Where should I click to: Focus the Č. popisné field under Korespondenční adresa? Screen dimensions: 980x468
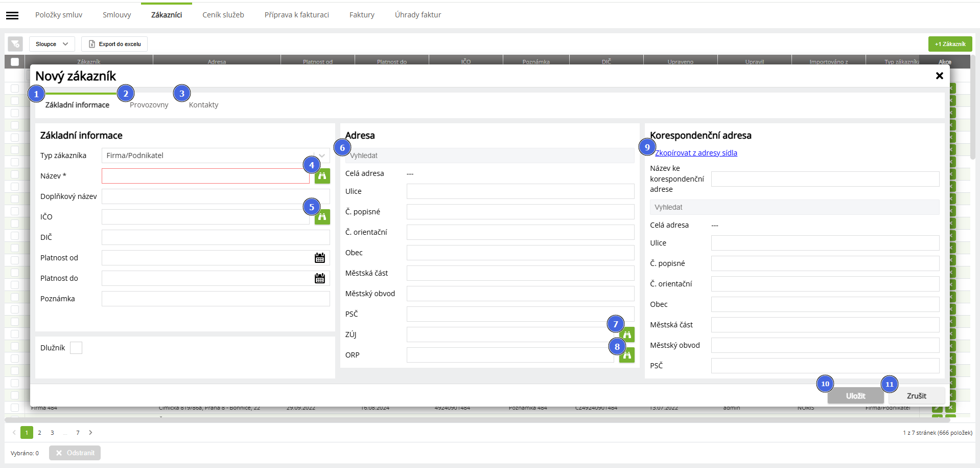(825, 263)
